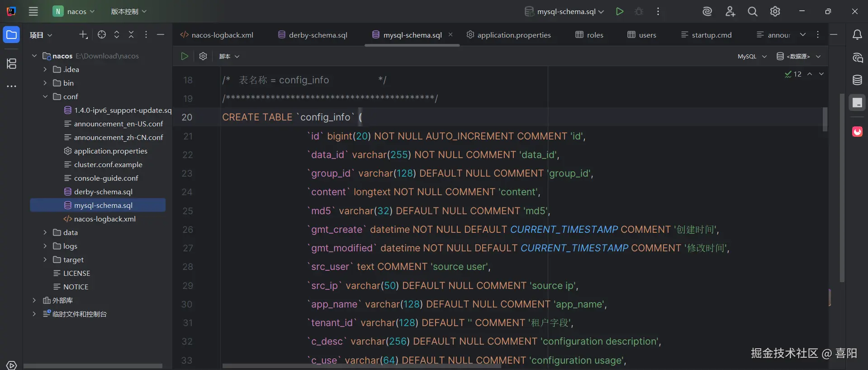Open the 项目 view dropdown

tap(41, 35)
